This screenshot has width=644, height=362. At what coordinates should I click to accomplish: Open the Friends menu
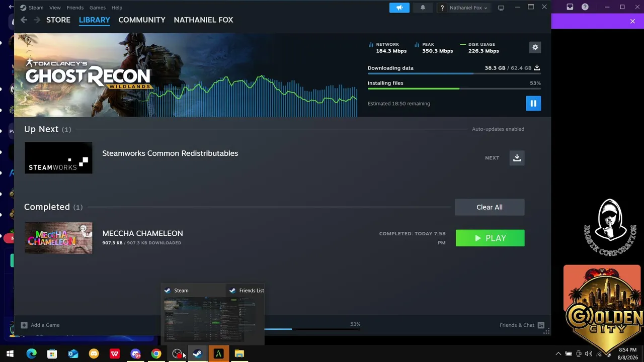75,8
